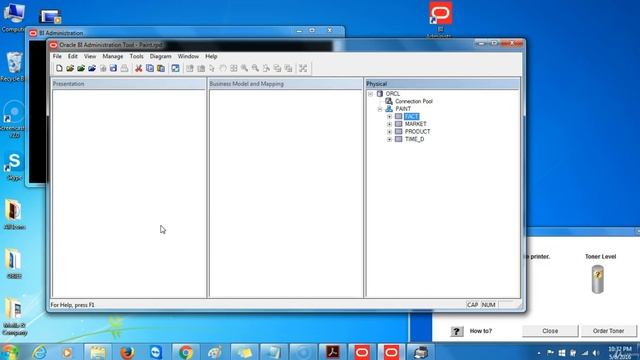Open the Tools menu
Image resolution: width=640 pixels, height=360 pixels.
136,56
